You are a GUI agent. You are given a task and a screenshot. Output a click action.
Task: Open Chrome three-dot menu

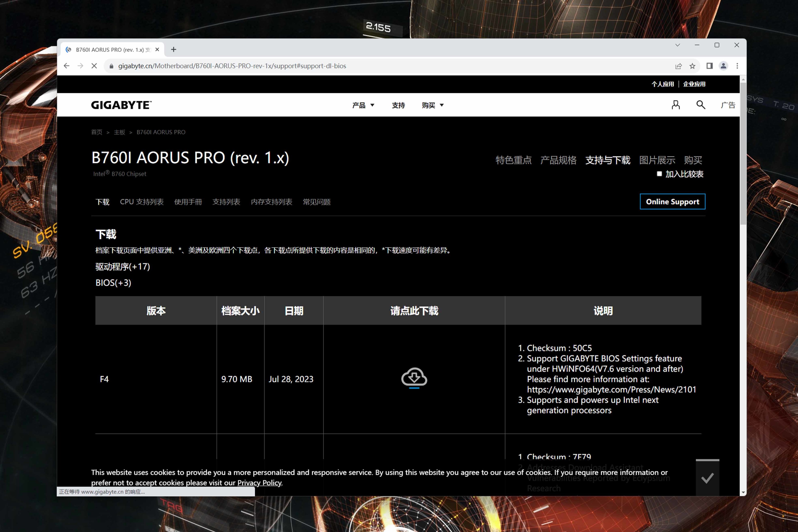(737, 66)
